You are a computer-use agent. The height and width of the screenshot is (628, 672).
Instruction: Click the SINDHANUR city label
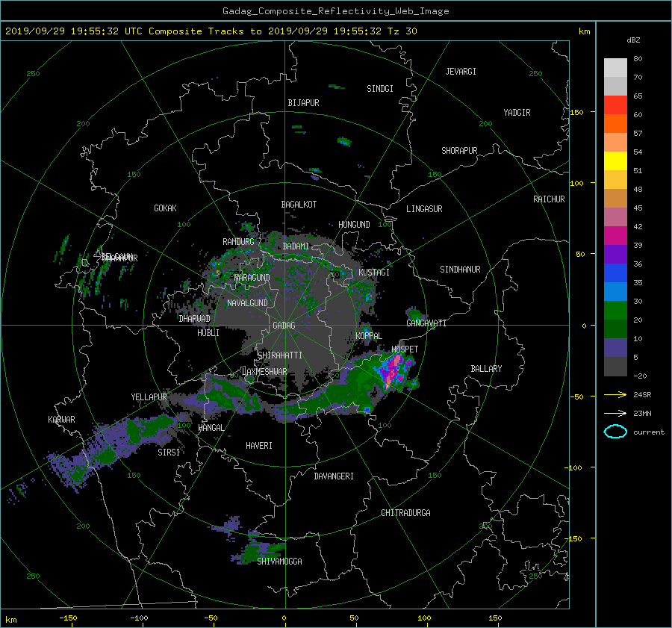(x=460, y=270)
